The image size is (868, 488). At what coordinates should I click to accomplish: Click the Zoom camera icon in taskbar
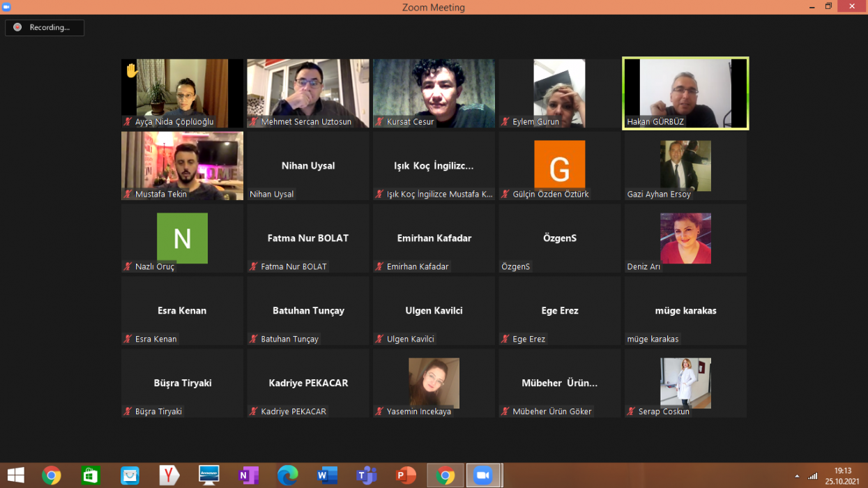(483, 475)
